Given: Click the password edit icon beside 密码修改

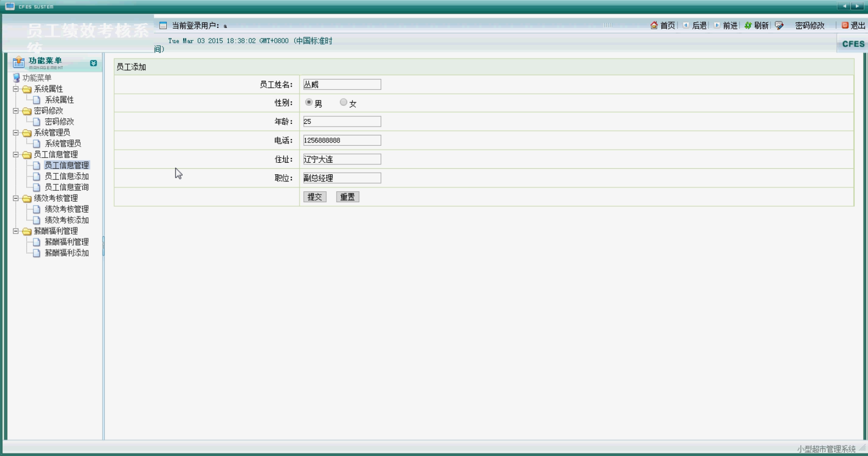Looking at the screenshot, I should [x=779, y=25].
